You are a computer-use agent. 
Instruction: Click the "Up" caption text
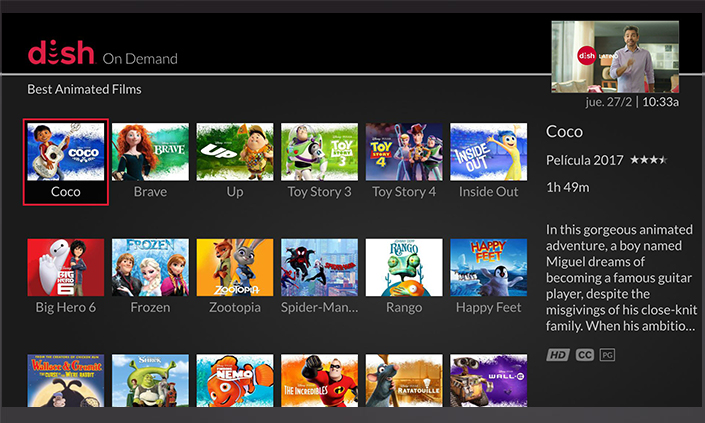point(235,192)
